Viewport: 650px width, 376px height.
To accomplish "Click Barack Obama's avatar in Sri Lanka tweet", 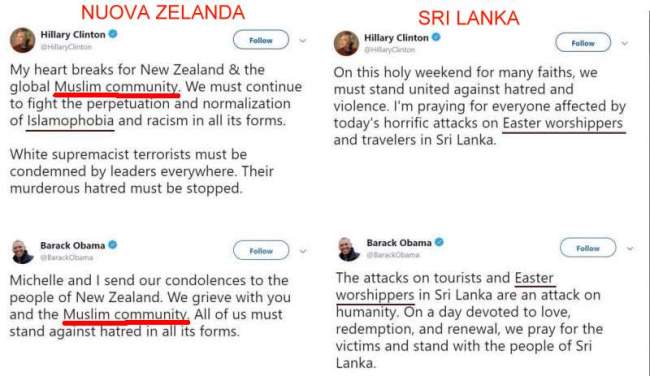I will [x=349, y=249].
